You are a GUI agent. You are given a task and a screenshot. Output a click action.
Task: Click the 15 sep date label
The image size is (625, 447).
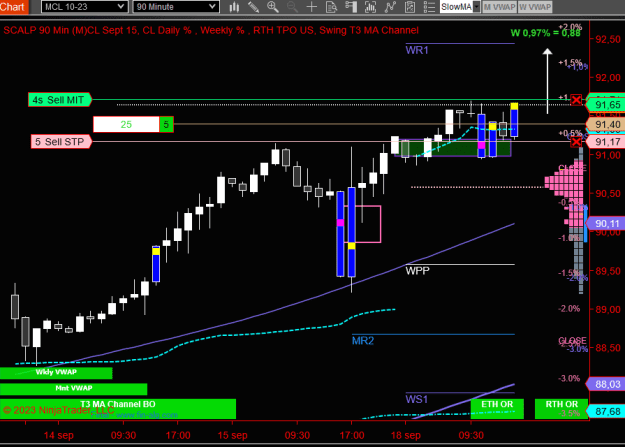click(232, 435)
